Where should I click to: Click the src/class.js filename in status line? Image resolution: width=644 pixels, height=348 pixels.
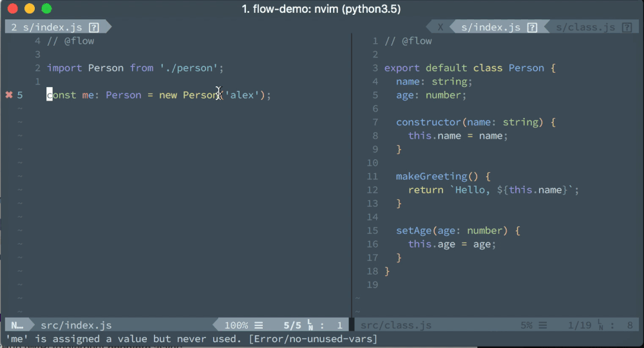[x=396, y=325]
